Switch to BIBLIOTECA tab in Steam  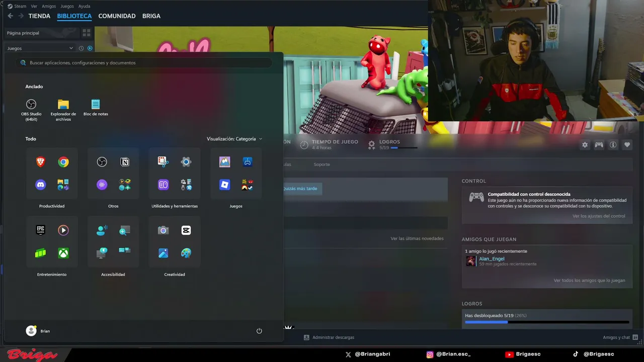pos(74,16)
